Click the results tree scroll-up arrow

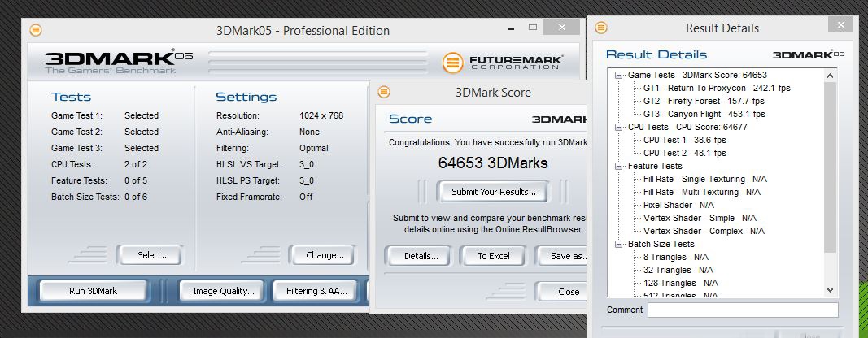pyautogui.click(x=829, y=76)
